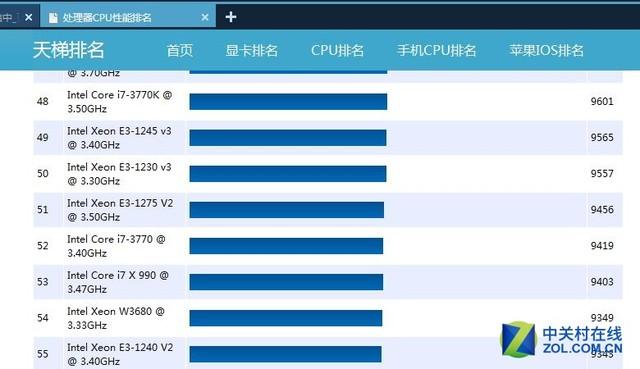Select Intel Xeon E3-1275 V2 entry
The width and height of the screenshot is (640, 369).
click(120, 210)
